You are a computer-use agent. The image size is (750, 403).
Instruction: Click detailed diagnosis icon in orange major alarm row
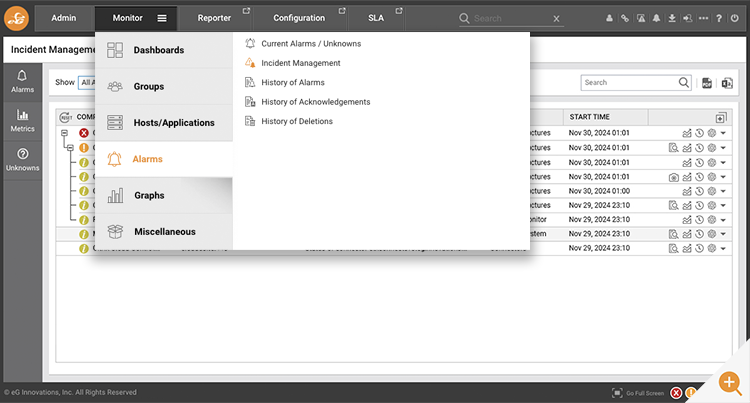point(673,148)
